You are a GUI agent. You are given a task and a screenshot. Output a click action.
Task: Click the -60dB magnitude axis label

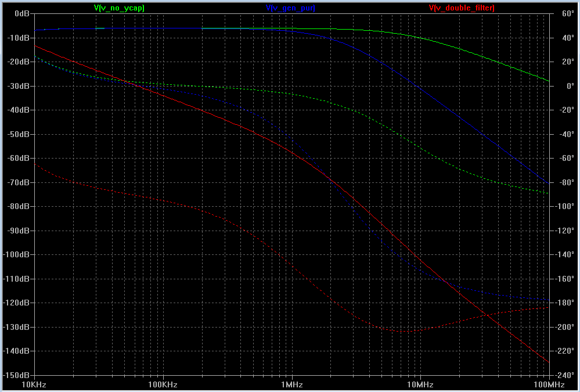pos(18,158)
